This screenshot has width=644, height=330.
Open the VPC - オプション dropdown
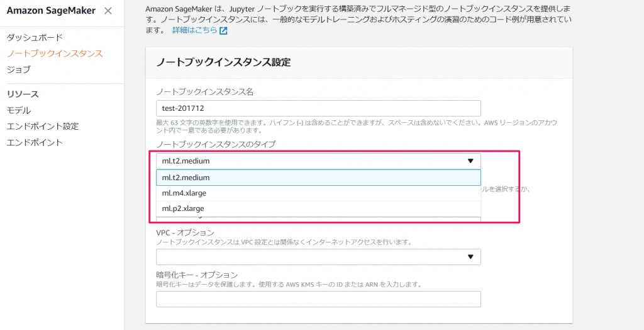click(x=318, y=257)
